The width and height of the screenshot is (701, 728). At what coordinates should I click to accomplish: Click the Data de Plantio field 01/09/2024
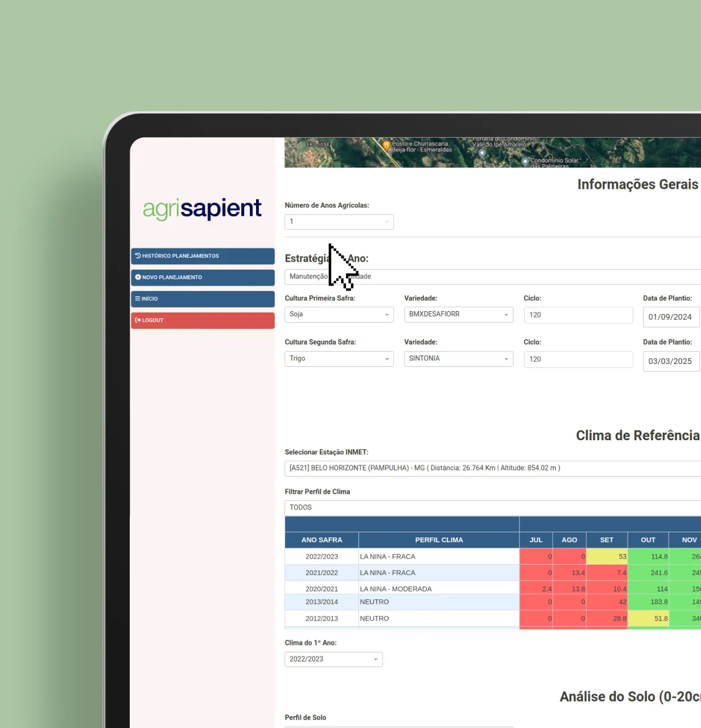[670, 317]
